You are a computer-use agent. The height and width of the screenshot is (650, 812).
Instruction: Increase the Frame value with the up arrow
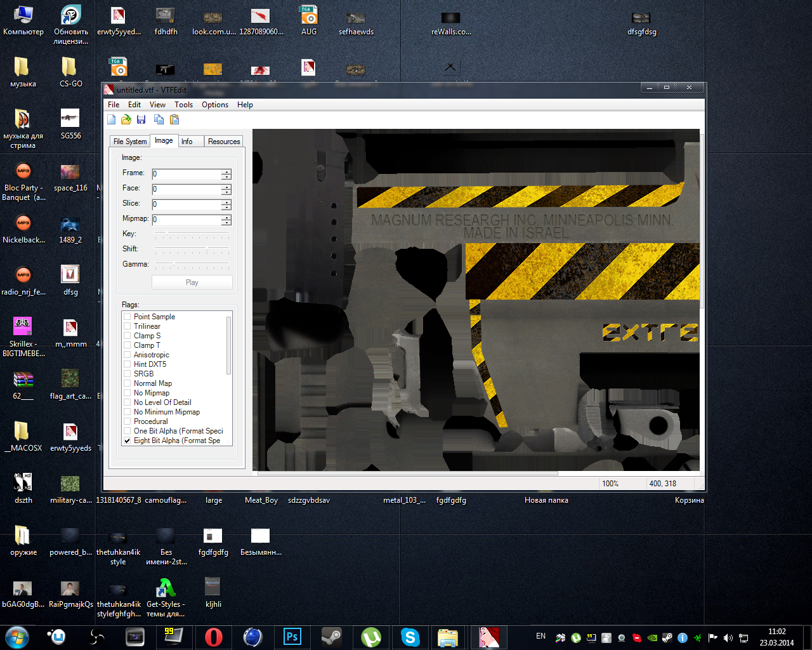coord(226,171)
